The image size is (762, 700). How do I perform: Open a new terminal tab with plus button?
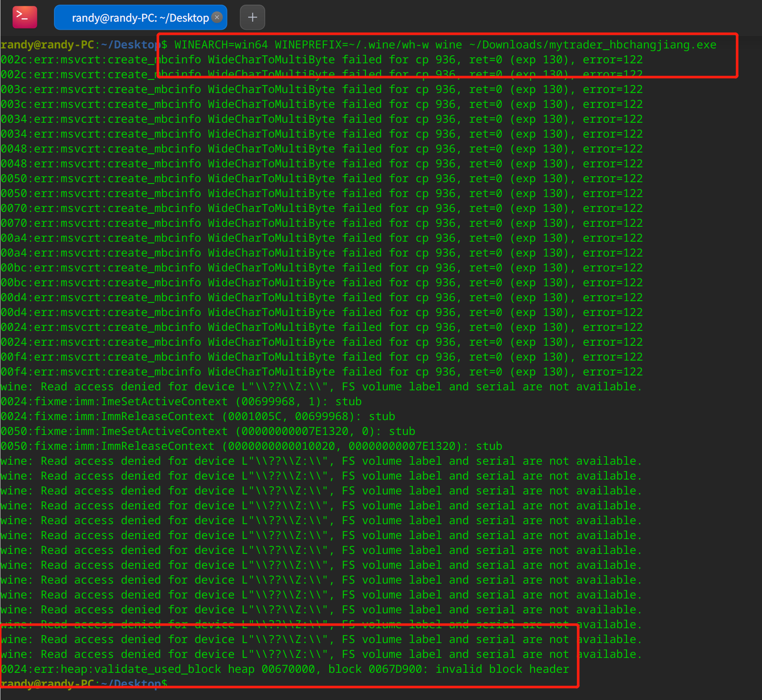252,17
